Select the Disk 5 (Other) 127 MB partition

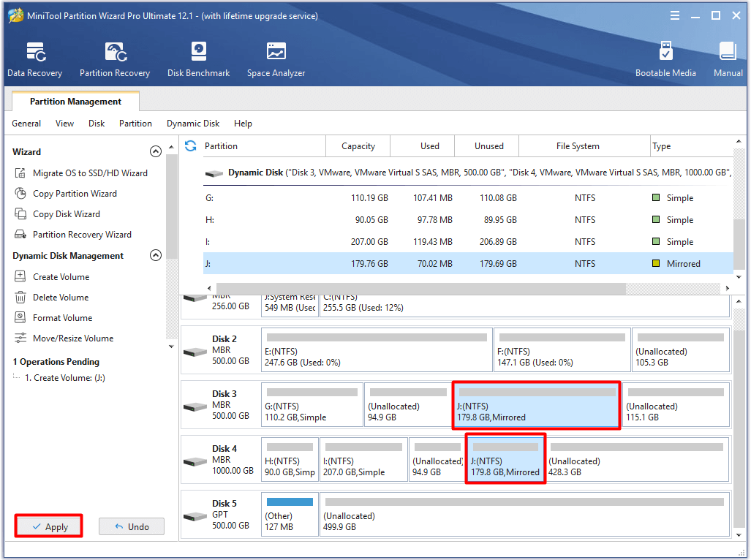[x=290, y=515]
